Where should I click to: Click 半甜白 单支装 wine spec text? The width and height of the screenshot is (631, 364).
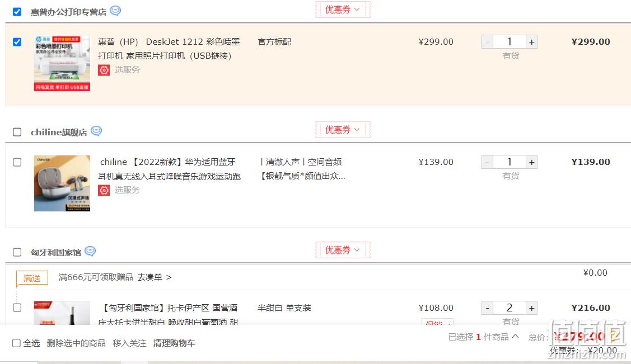[x=284, y=308]
